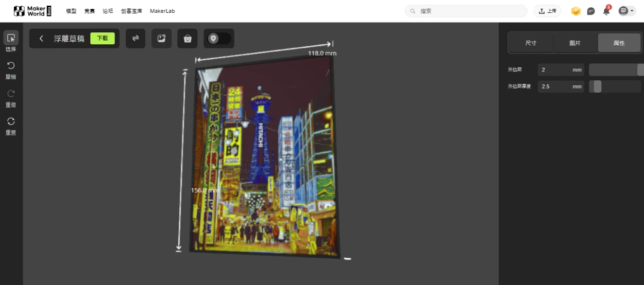Click the swap arrows toolbar icon
This screenshot has height=285, width=644.
[x=135, y=38]
